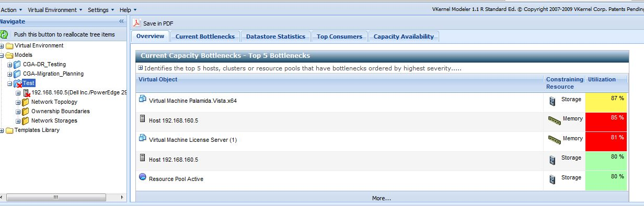Image resolution: width=644 pixels, height=206 pixels.
Task: Click the CGA-Migration_Planning model icon
Action: (x=17, y=74)
